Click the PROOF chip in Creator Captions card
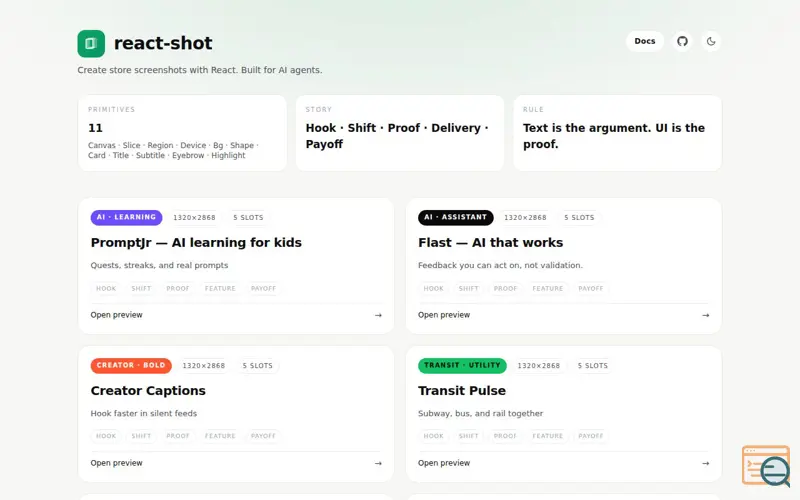Viewport: 800px width, 500px height. (x=178, y=436)
